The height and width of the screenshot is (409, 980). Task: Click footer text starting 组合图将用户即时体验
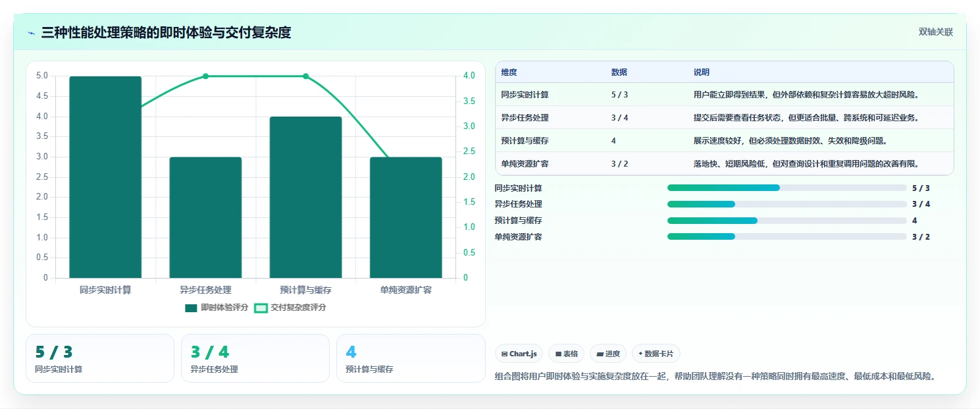pos(715,377)
